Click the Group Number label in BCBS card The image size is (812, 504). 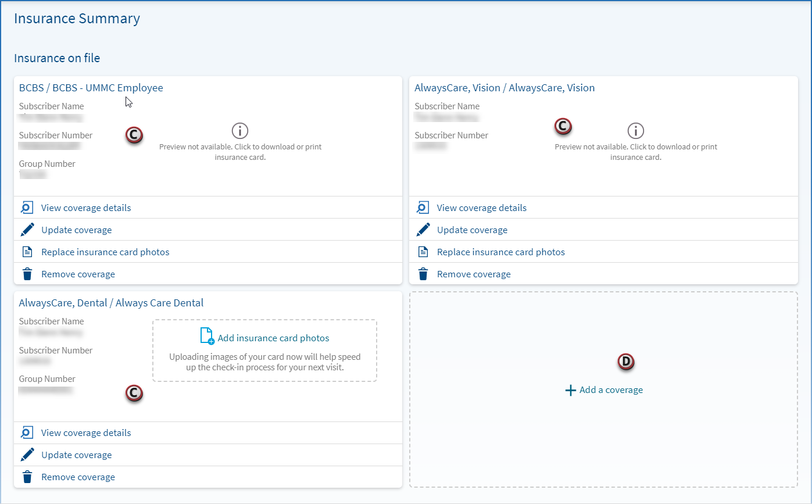click(47, 164)
